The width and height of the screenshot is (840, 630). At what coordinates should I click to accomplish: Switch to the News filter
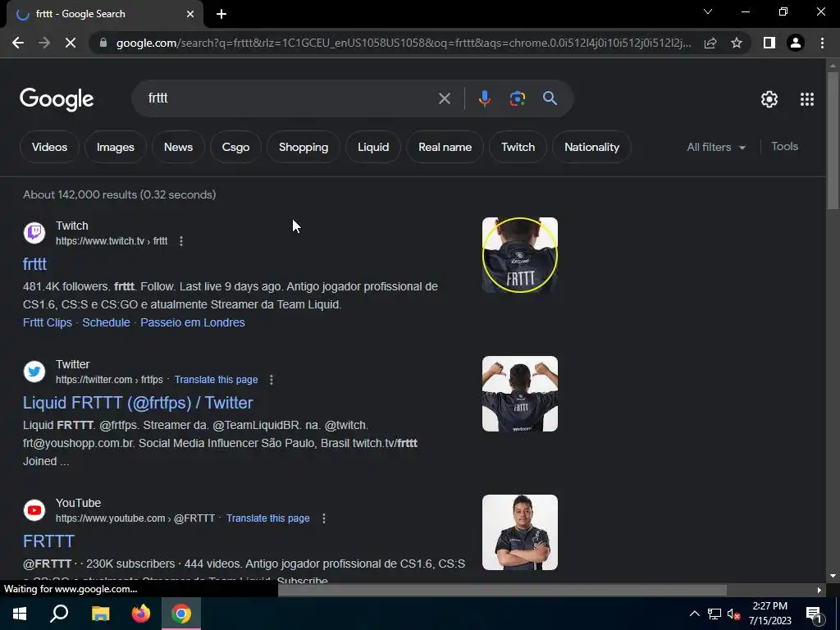tap(178, 148)
